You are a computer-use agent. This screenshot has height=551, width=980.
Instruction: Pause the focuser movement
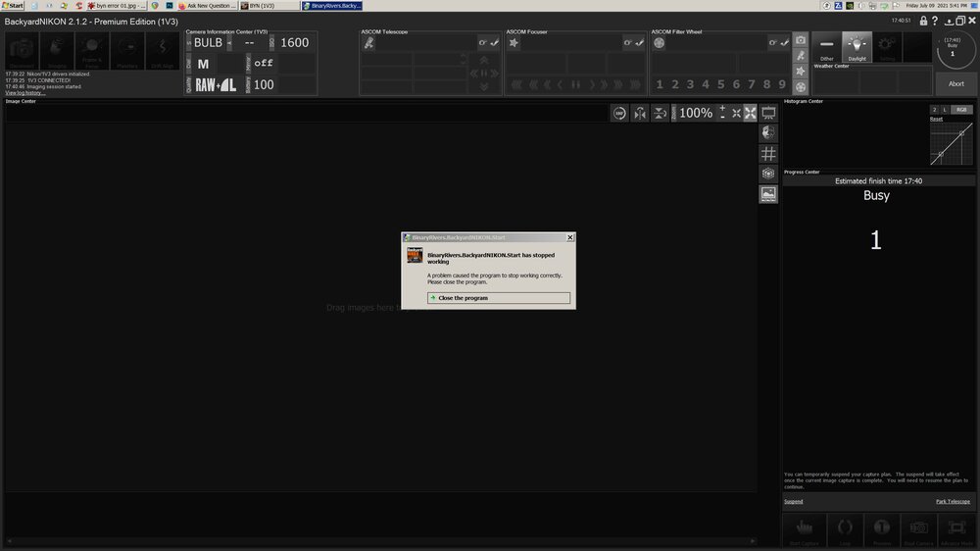tap(575, 84)
